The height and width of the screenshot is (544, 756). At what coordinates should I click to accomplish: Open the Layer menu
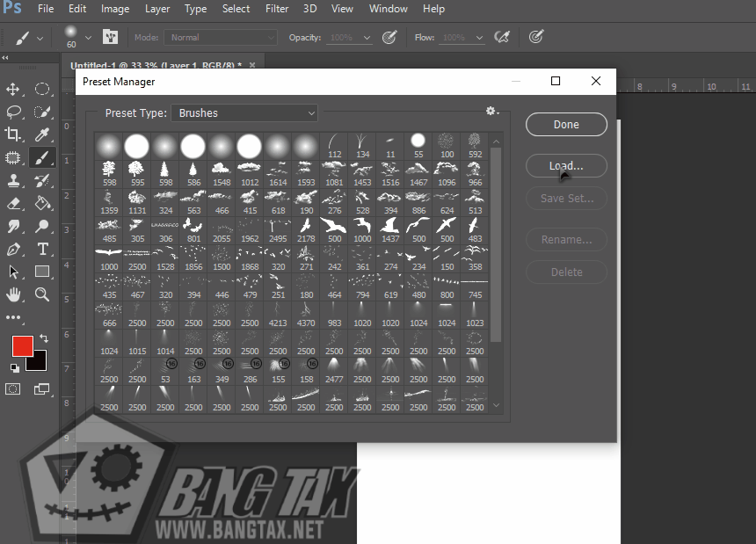click(x=157, y=9)
